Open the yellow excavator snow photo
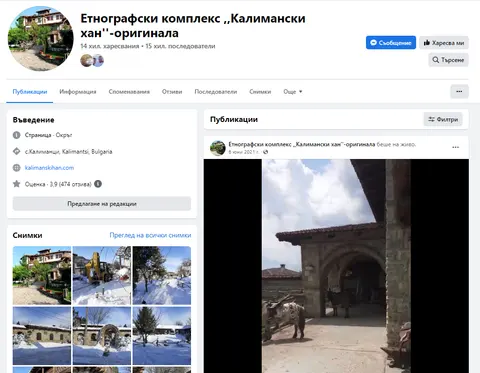 (102, 275)
